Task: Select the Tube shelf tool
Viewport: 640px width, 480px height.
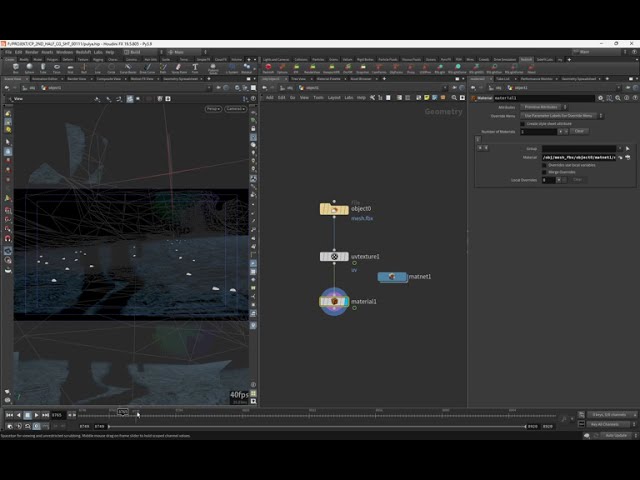Action: click(43, 68)
